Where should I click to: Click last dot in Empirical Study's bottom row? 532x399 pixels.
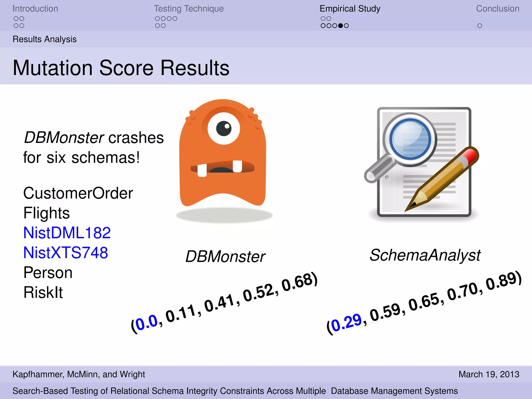346,25
